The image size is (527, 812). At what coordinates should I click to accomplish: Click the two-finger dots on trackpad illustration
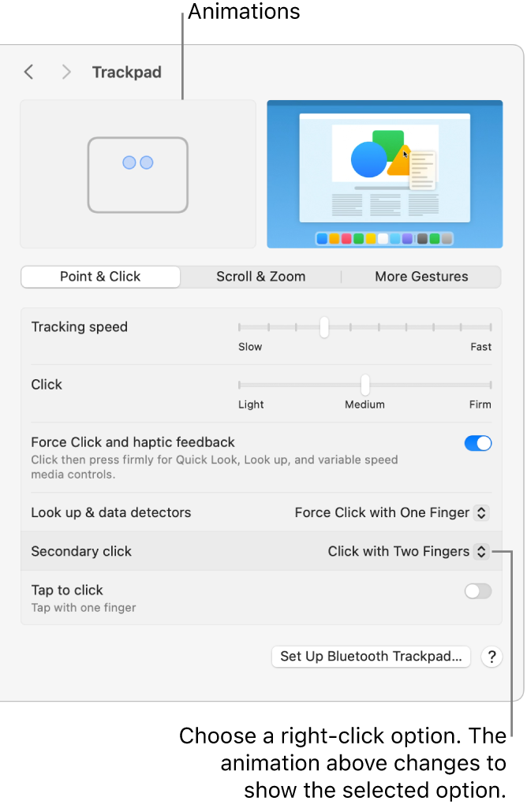pyautogui.click(x=138, y=162)
